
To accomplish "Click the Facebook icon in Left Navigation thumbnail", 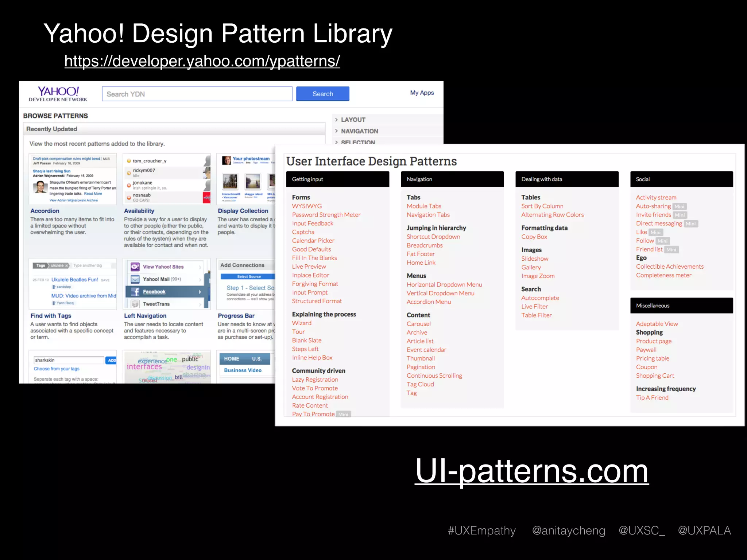I will (135, 292).
